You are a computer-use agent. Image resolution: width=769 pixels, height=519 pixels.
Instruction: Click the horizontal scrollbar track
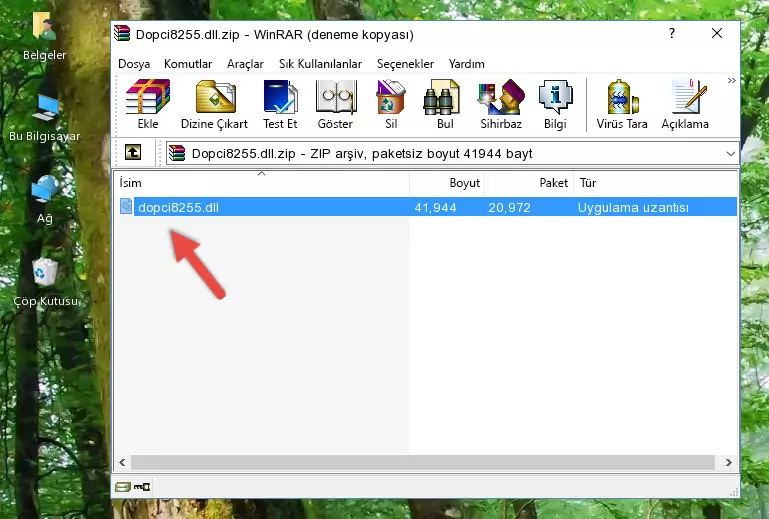(423, 462)
